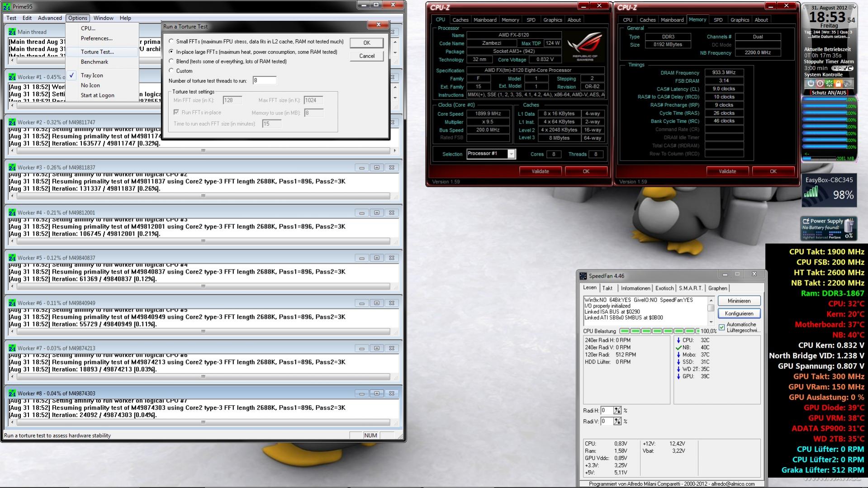Toggle Automatische Lüftergeschwindigkeit checkbox in SpeedFan

722,327
